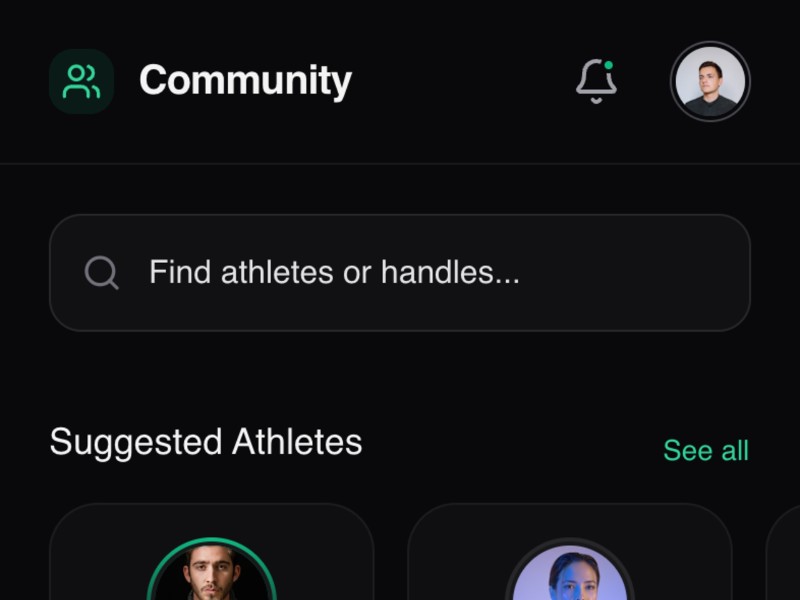The image size is (800, 600).
Task: View the female athlete's photo thumbnail
Action: pos(570,577)
